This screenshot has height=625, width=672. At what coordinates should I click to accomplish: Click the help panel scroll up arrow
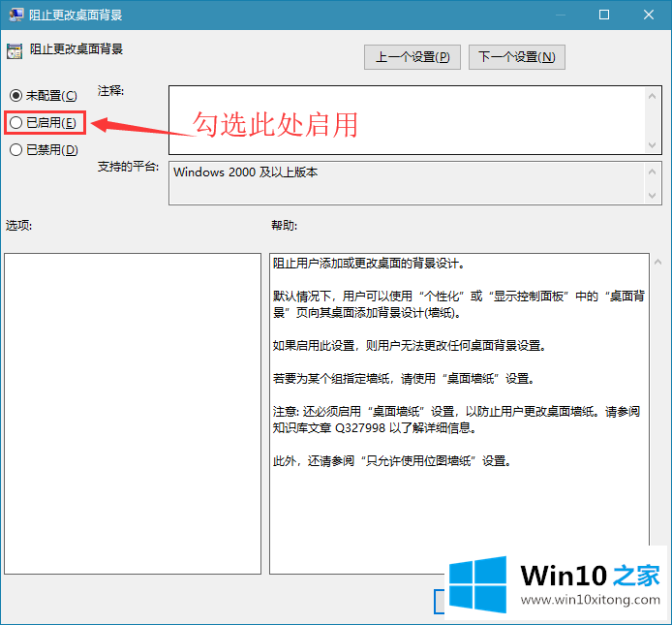[657, 262]
